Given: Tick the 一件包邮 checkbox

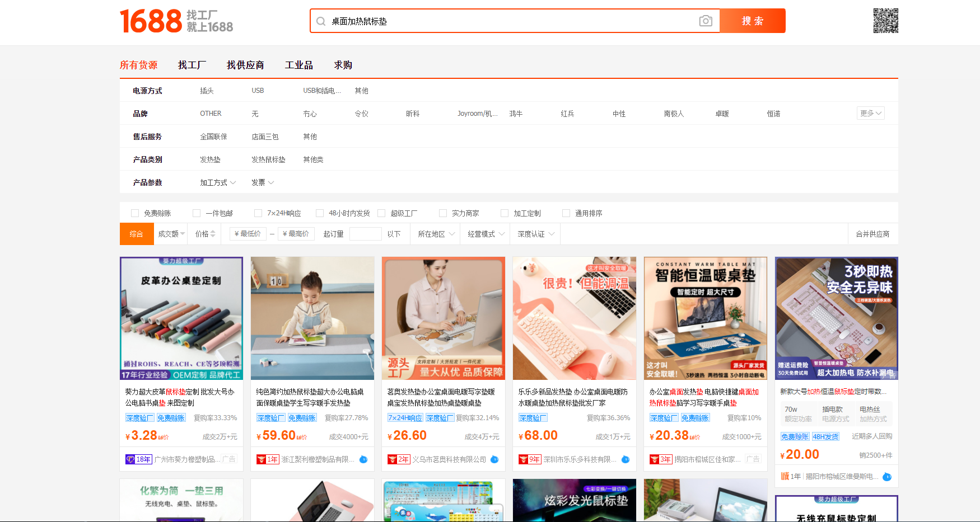Looking at the screenshot, I should [197, 213].
